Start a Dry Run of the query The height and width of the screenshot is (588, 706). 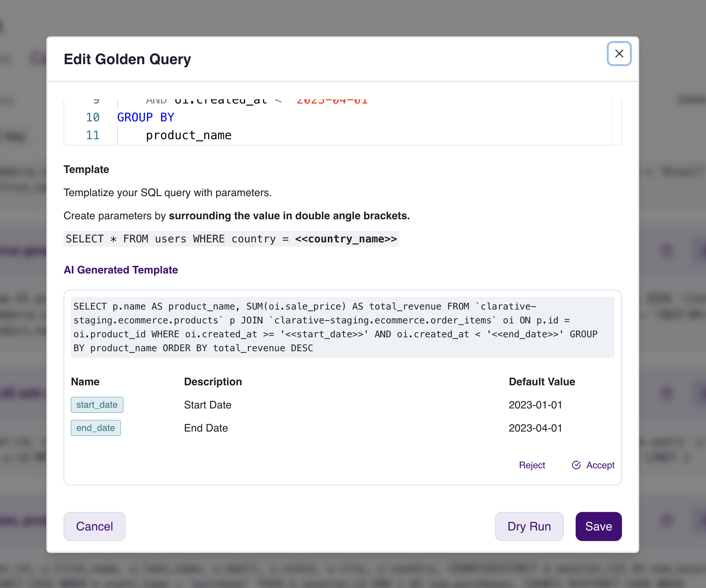529,526
